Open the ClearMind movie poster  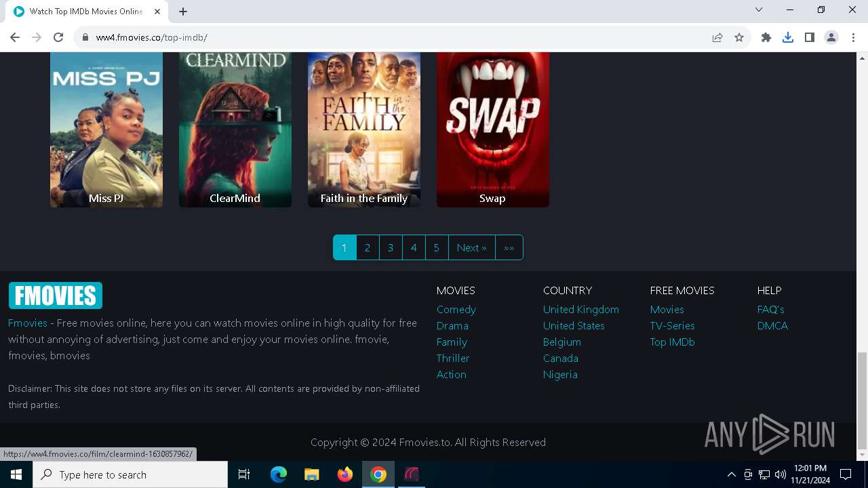[235, 129]
